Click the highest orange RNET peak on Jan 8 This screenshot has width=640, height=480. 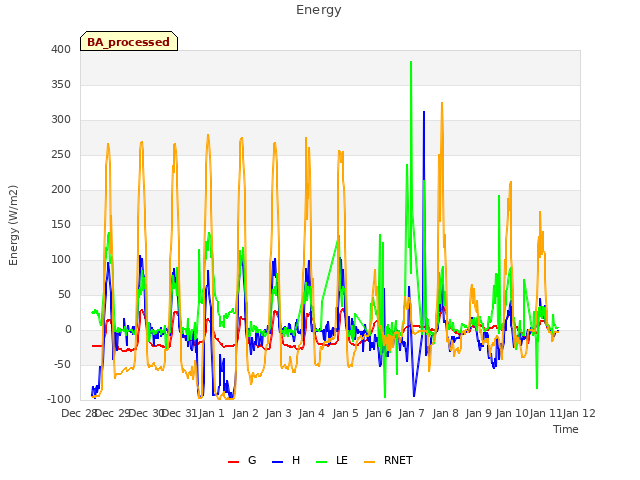(442, 103)
